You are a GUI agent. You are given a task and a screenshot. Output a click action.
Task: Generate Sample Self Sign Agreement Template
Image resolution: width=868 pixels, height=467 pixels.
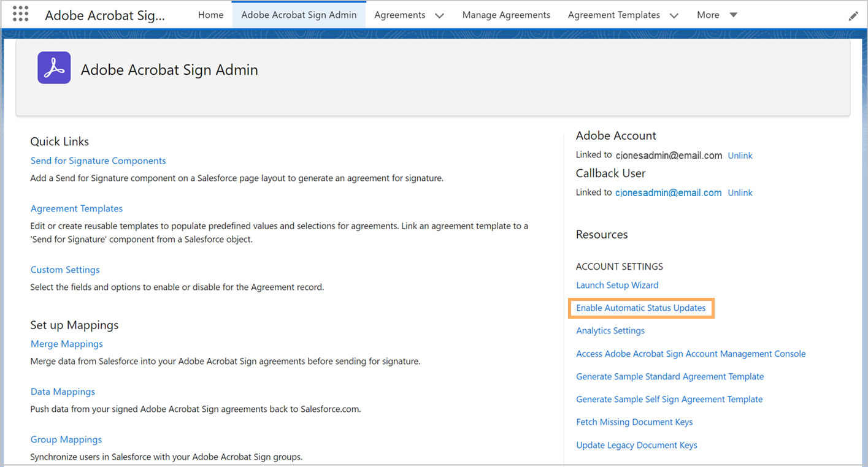pos(669,399)
